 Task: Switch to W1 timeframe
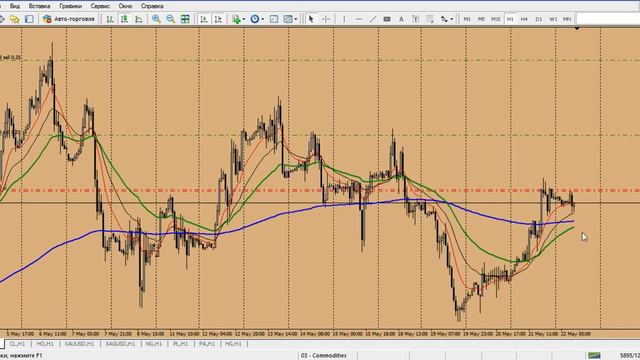553,19
